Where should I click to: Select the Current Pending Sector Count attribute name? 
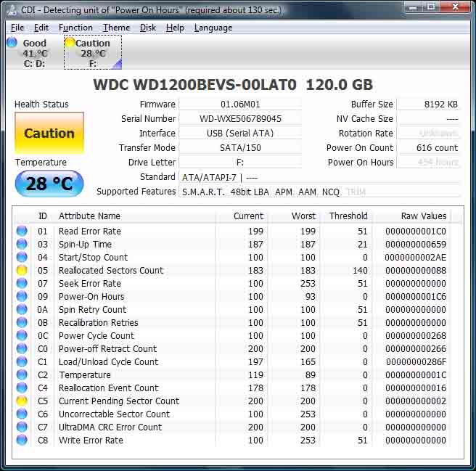point(119,401)
